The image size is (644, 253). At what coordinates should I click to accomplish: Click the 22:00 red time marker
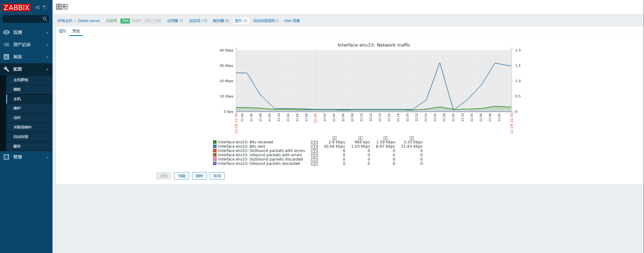(315, 118)
